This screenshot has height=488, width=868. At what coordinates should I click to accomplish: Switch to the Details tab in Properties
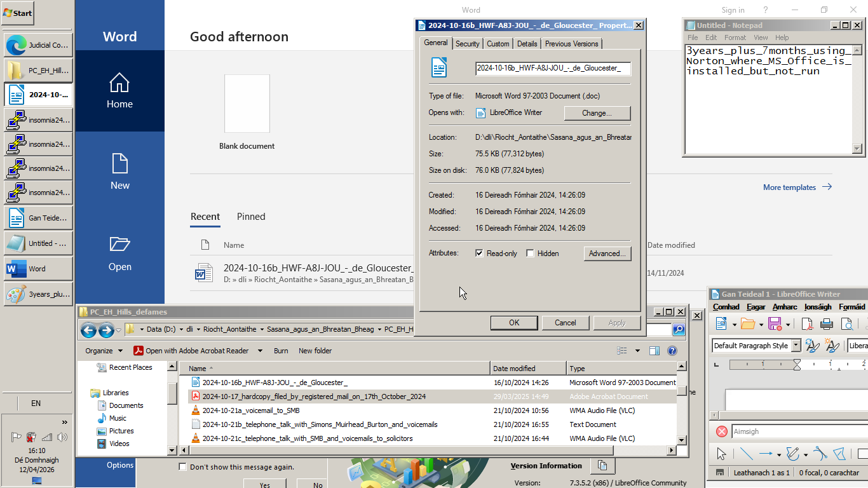click(527, 44)
